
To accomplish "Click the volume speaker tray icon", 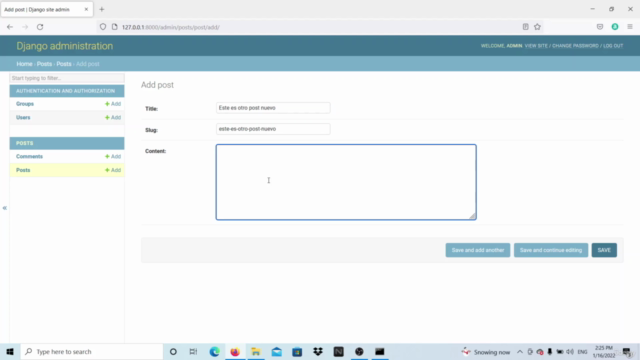I will click(x=570, y=352).
